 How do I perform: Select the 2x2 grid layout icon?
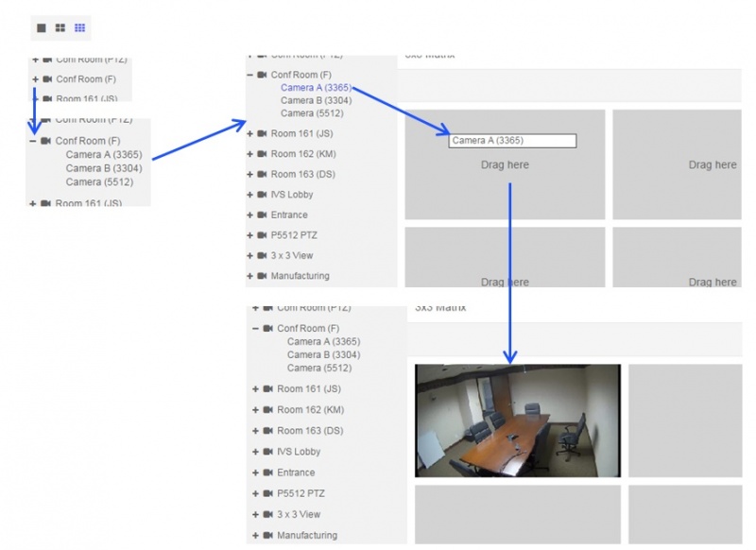[60, 28]
